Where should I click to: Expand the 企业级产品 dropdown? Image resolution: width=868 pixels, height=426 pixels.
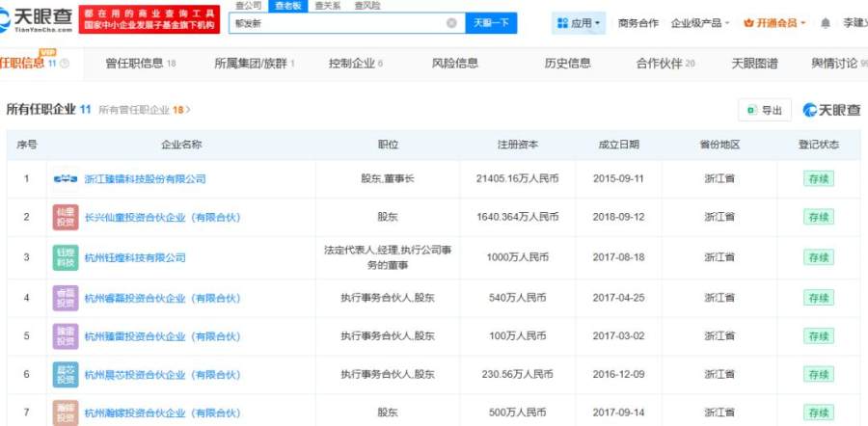coord(699,22)
